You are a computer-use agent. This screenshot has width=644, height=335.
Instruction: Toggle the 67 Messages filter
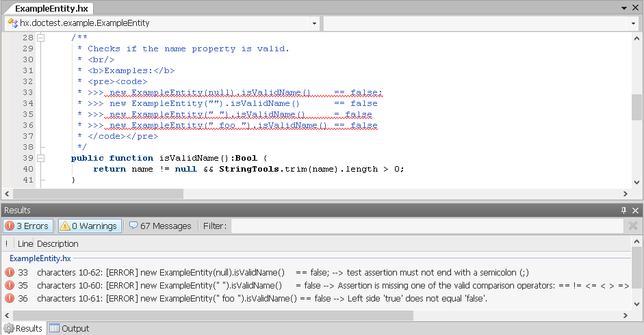coord(160,226)
